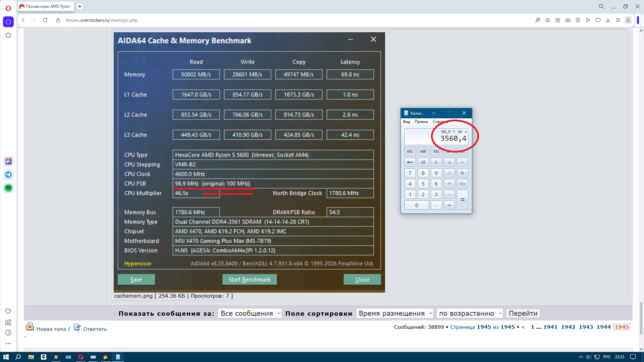This screenshot has width=644, height=362.
Task: Open ad-blocker shield icon
Action: [x=578, y=20]
